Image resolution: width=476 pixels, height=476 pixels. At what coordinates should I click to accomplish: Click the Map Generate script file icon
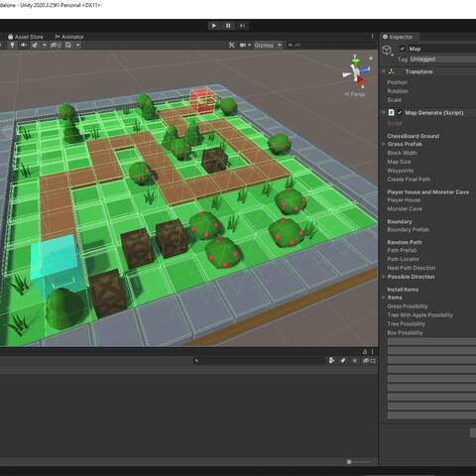pyautogui.click(x=391, y=113)
